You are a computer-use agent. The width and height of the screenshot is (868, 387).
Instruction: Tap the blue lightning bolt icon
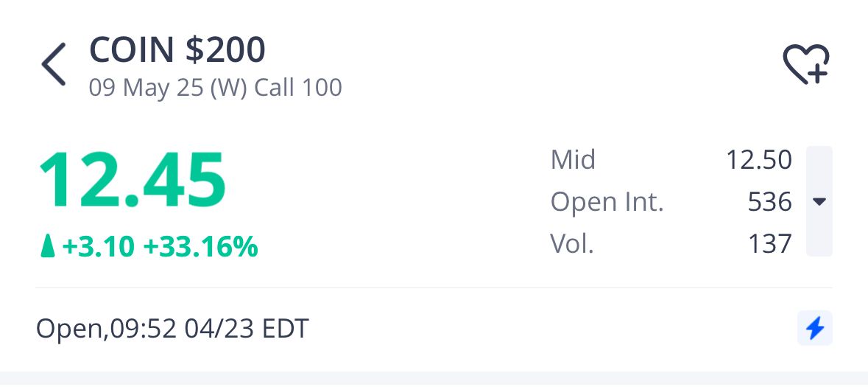coord(815,328)
